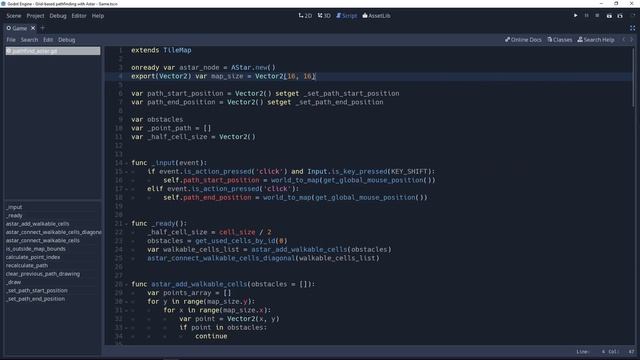Open script editor Search menu
Viewport: 640px width, 360px height.
click(x=29, y=40)
